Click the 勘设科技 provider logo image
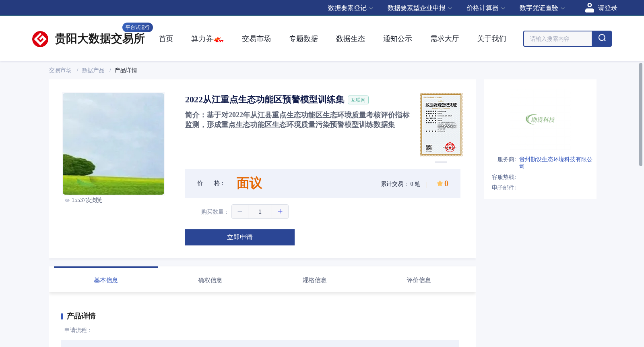The width and height of the screenshot is (644, 347). pos(540,119)
